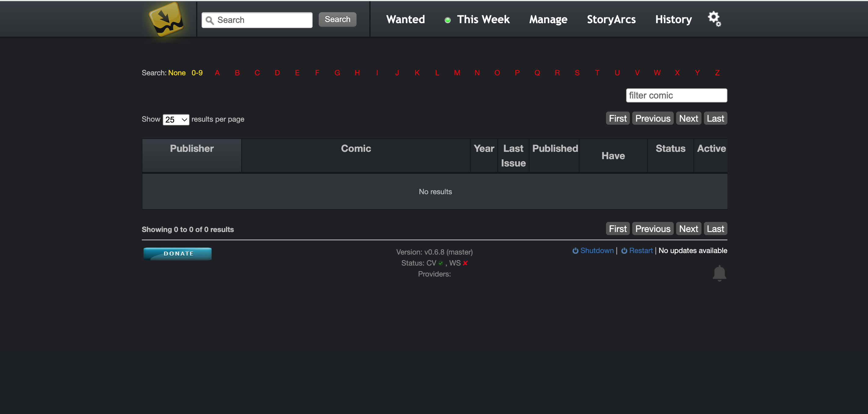Click the Shutdown power icon

(x=575, y=251)
